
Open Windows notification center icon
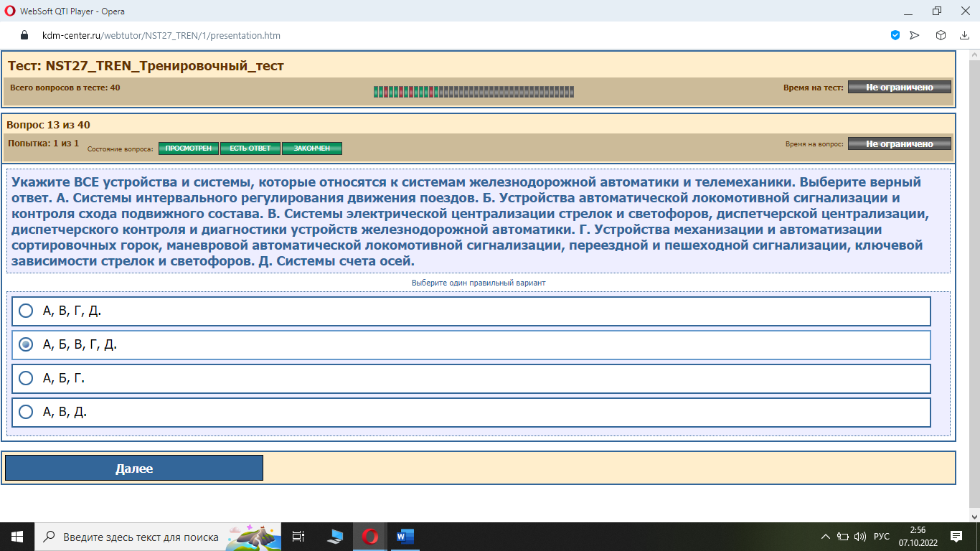pos(956,537)
